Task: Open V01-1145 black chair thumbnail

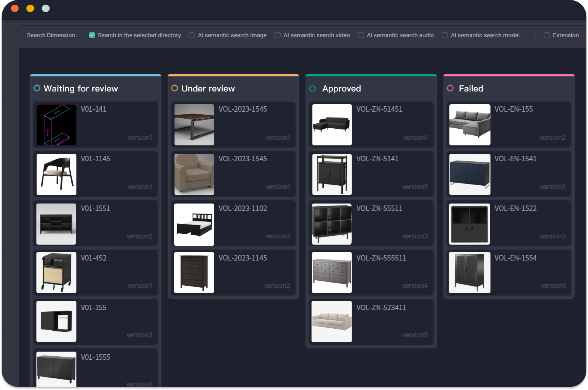Action: [56, 174]
